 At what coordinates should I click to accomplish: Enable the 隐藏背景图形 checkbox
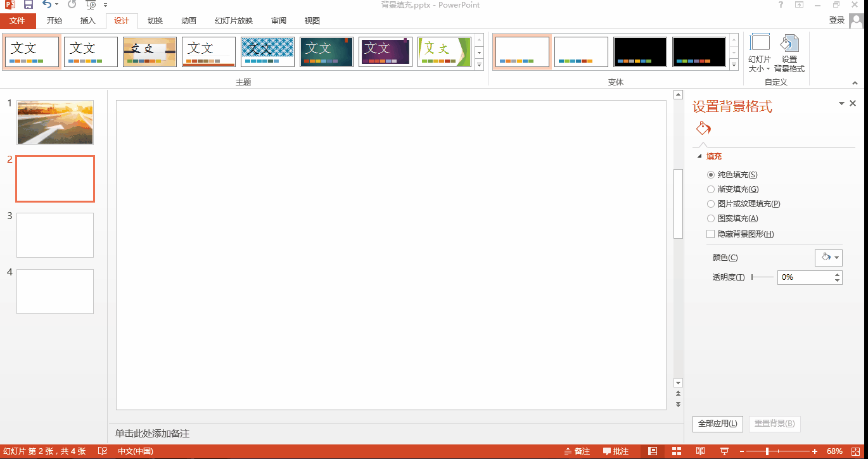pos(711,234)
